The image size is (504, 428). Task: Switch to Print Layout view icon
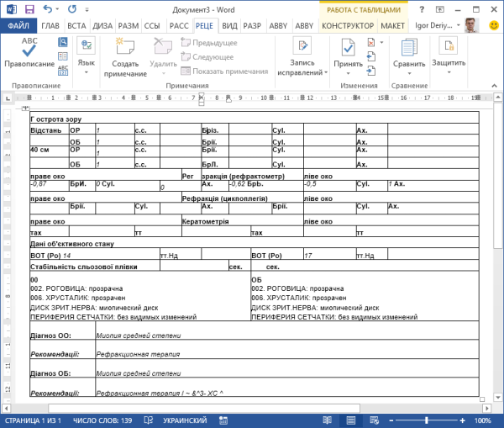click(x=350, y=420)
